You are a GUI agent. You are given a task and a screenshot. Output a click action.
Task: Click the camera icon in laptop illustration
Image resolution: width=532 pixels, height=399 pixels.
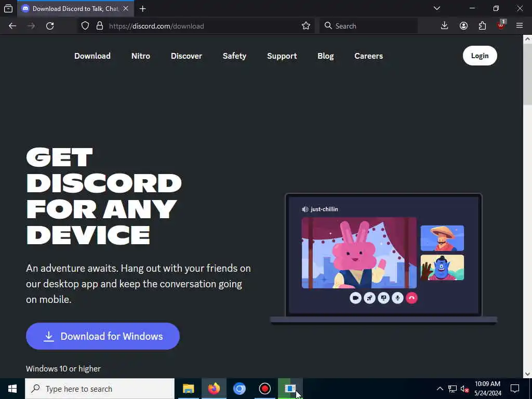[x=355, y=298]
